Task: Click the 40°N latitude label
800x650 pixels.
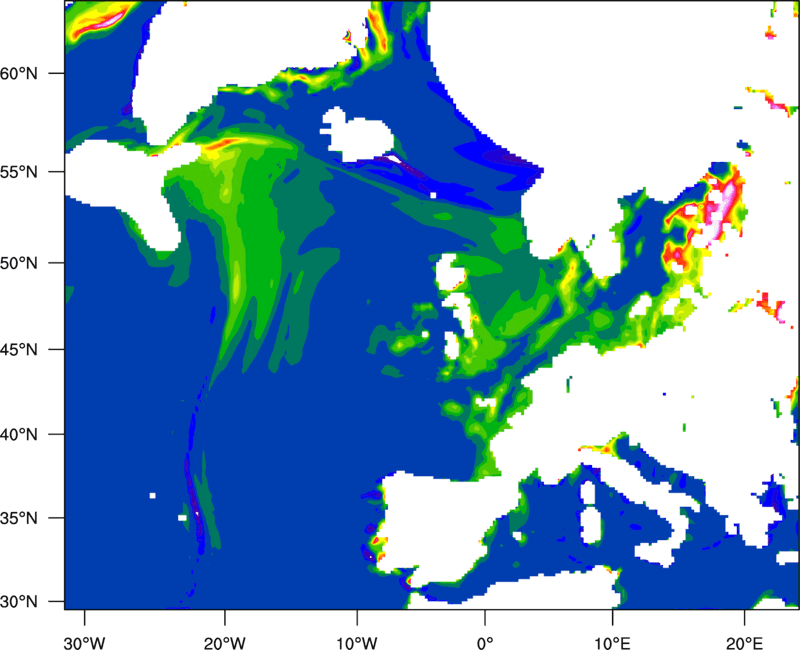Action: (19, 435)
